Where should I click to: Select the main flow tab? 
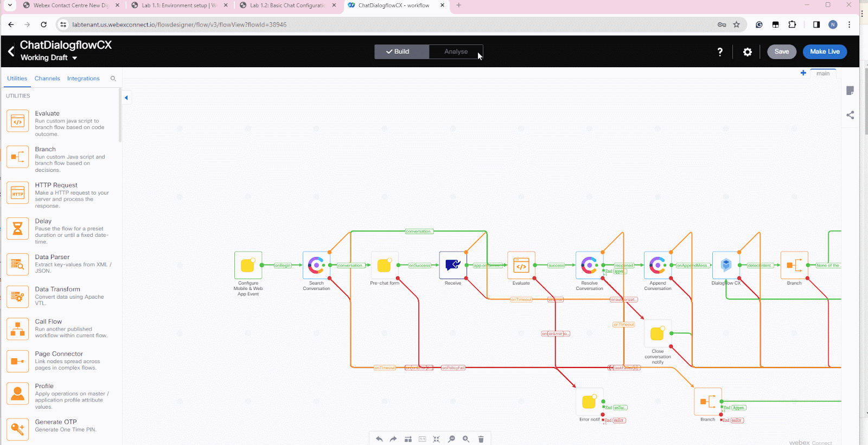823,74
